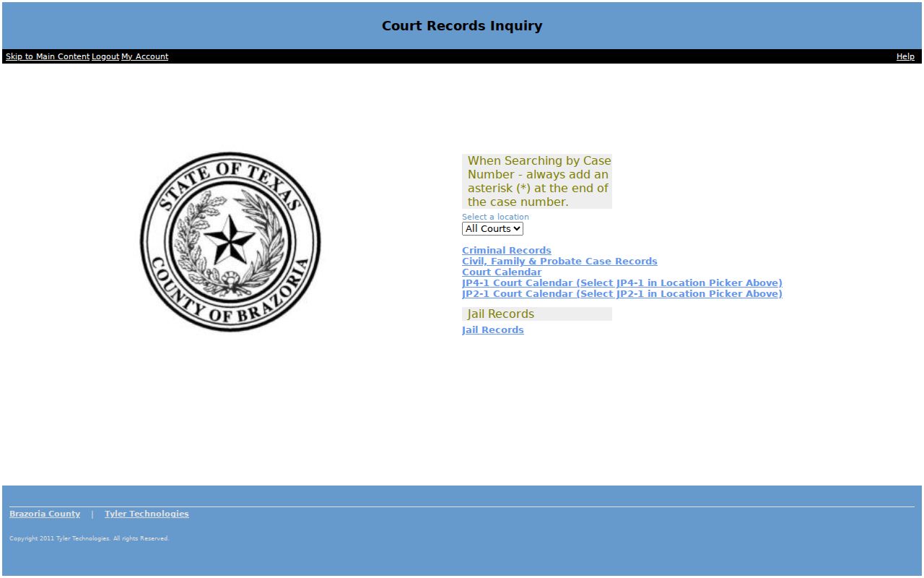Viewport: 924px width, 578px height.
Task: Click the 'Select a location' label
Action: [495, 217]
